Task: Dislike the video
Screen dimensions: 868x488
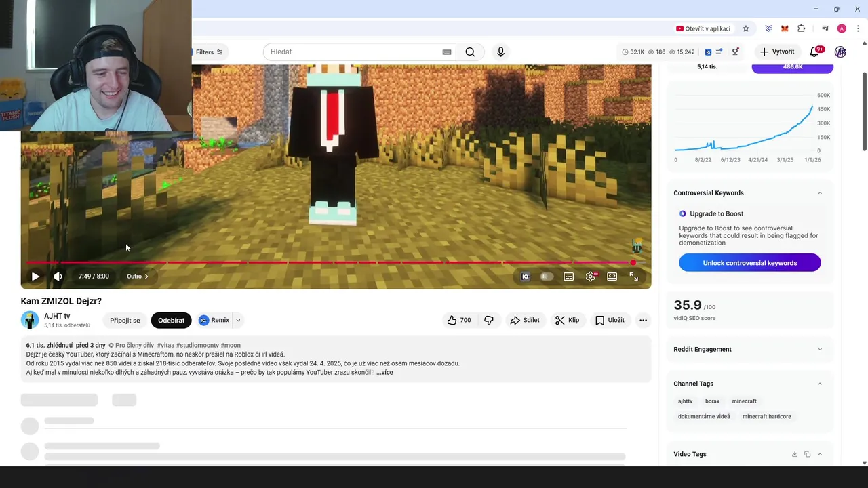Action: pyautogui.click(x=489, y=320)
